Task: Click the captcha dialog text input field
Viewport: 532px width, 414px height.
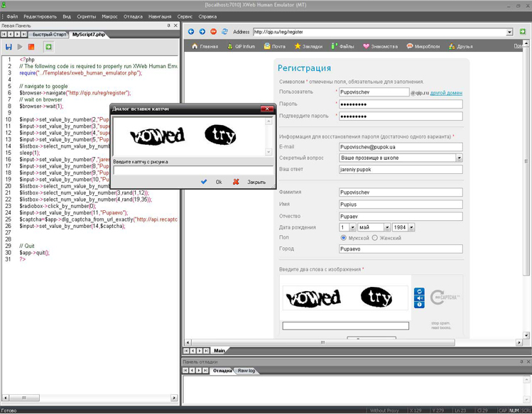Action: (192, 170)
